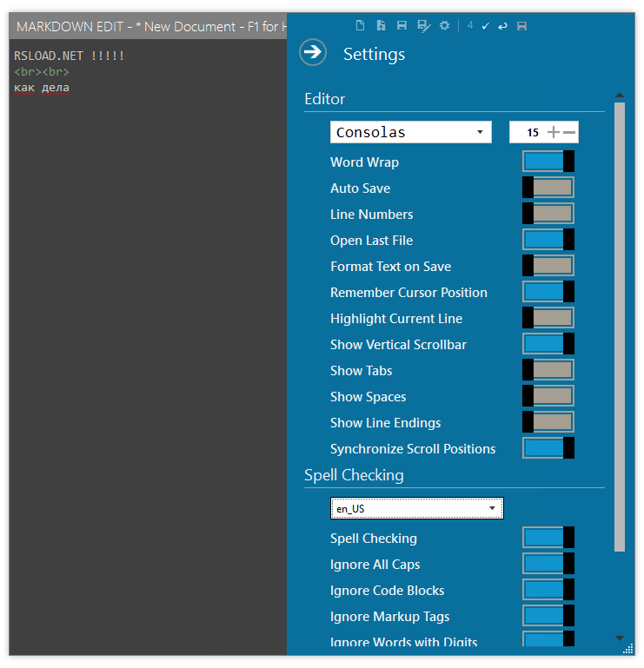Click the gray auto-save disk icon
This screenshot has height=668, width=644.
point(521,26)
